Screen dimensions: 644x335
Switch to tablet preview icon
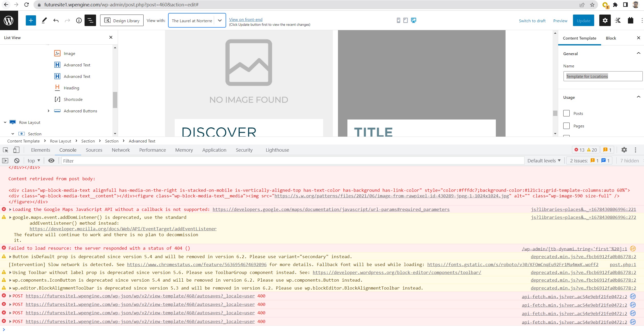405,20
